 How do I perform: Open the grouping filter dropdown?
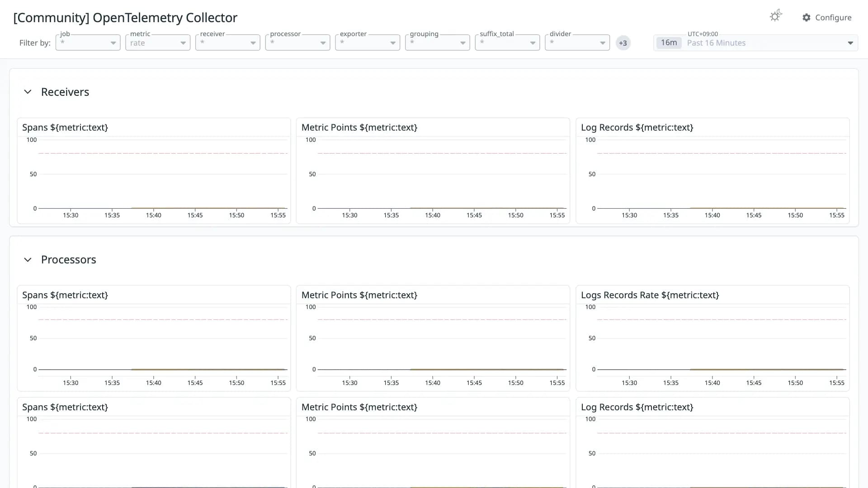(437, 42)
